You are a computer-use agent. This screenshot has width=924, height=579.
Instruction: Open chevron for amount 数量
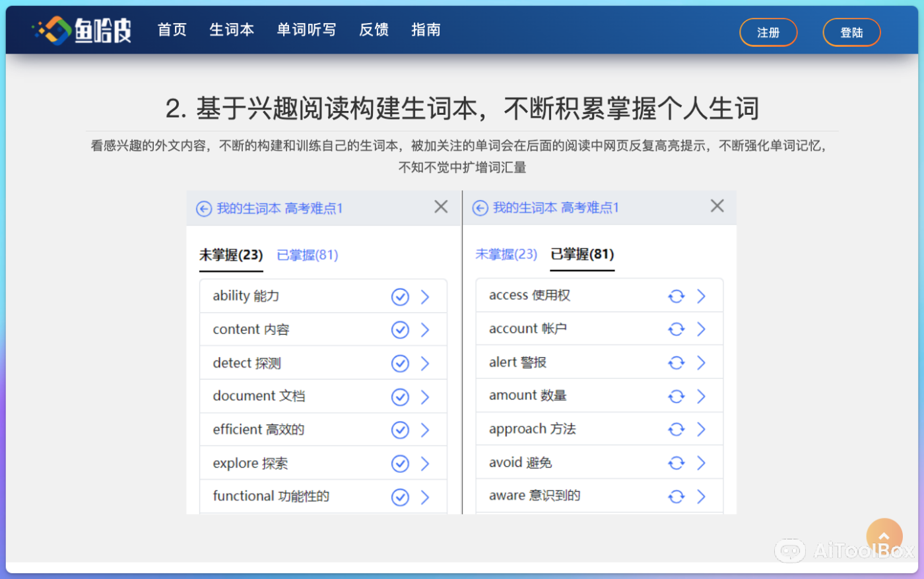pos(701,396)
